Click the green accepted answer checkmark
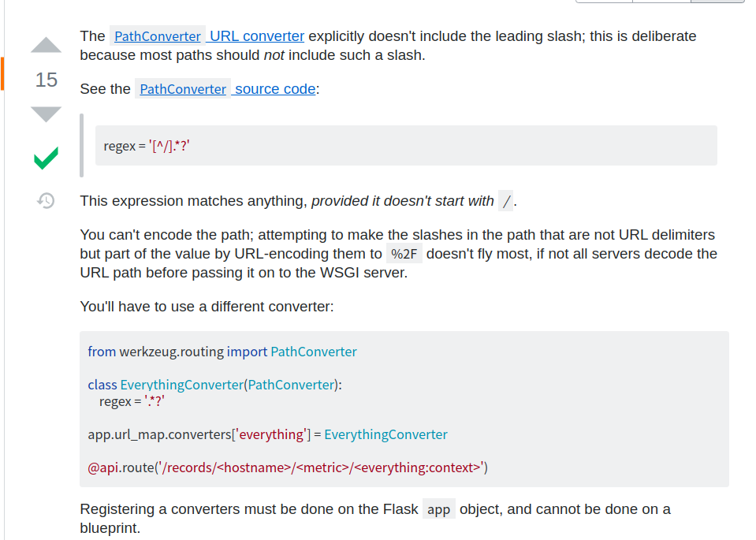Screen dimensions: 756x540 click(x=46, y=158)
